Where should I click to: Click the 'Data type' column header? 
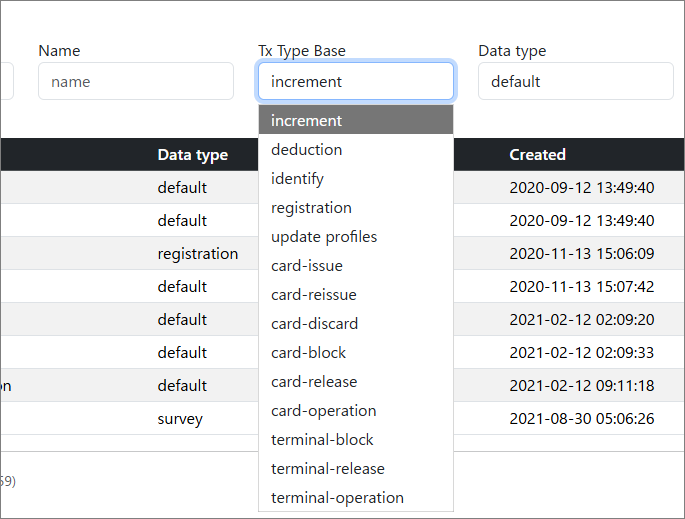click(192, 155)
